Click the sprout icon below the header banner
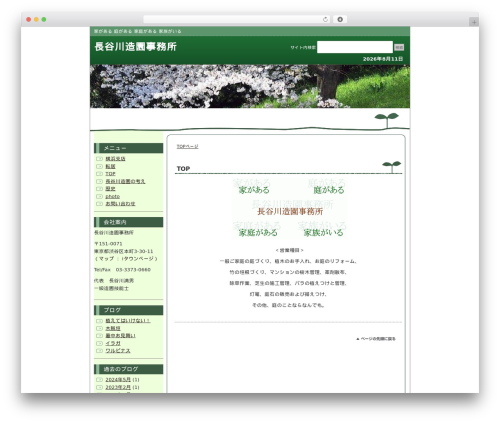The height and width of the screenshot is (423, 500). point(387,120)
